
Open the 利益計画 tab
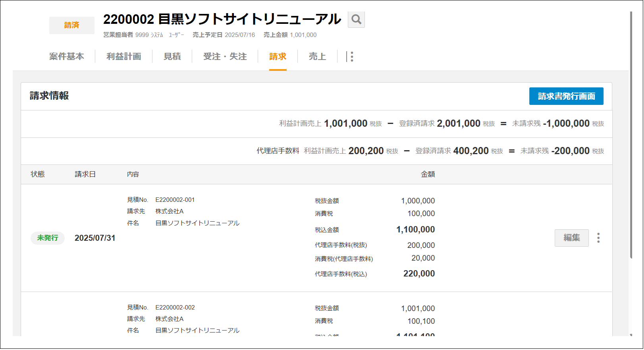(123, 57)
